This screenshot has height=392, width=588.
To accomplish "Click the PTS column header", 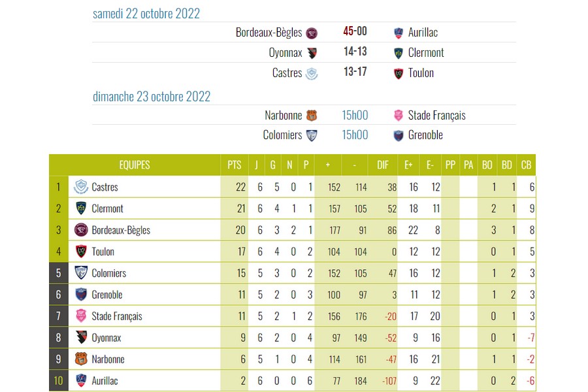I will point(234,165).
